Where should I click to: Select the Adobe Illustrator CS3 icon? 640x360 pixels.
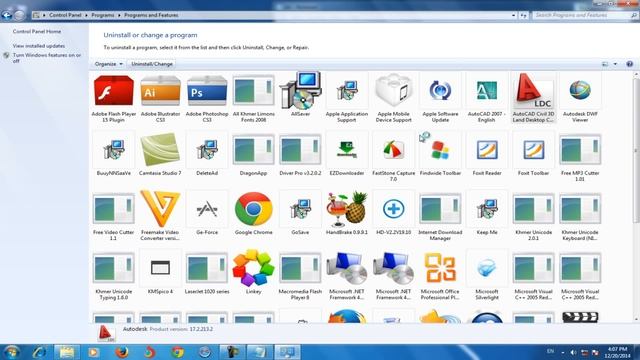[160, 91]
